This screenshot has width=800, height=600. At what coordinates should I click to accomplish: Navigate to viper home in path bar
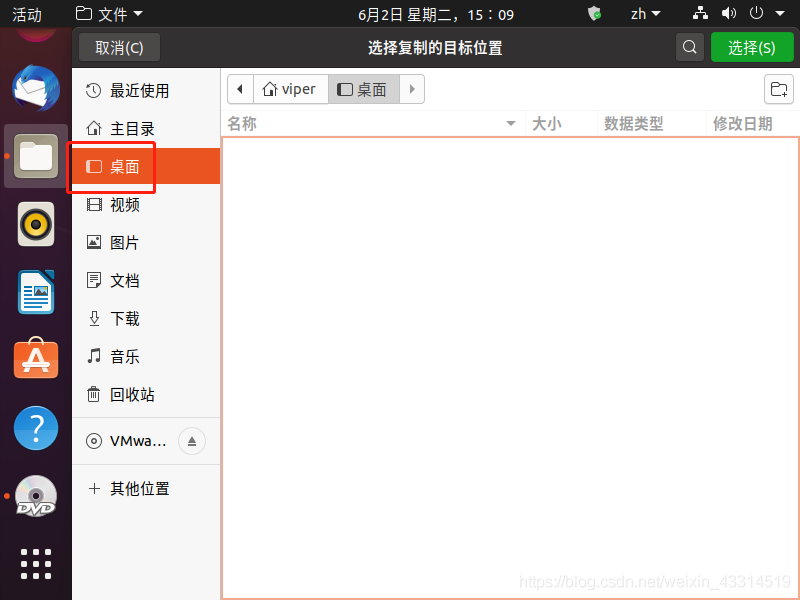coord(290,89)
